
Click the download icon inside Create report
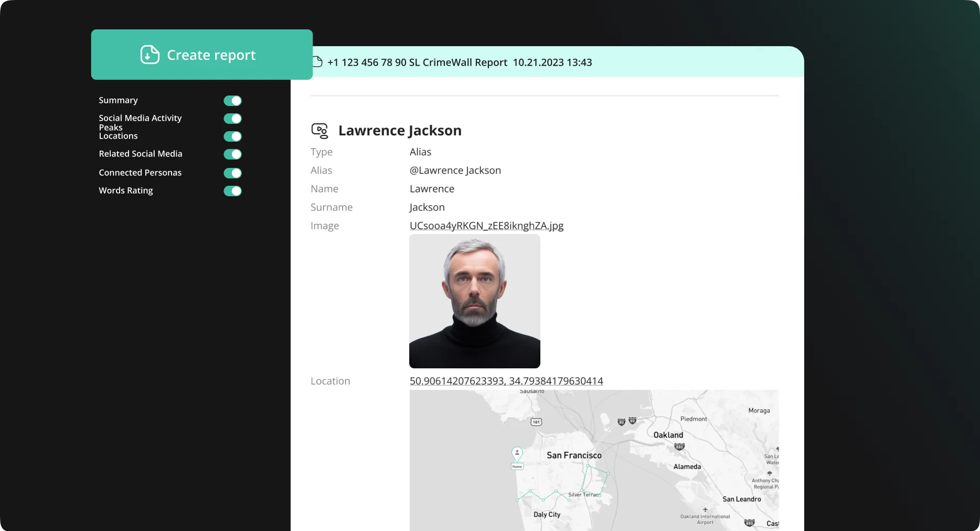pos(149,55)
